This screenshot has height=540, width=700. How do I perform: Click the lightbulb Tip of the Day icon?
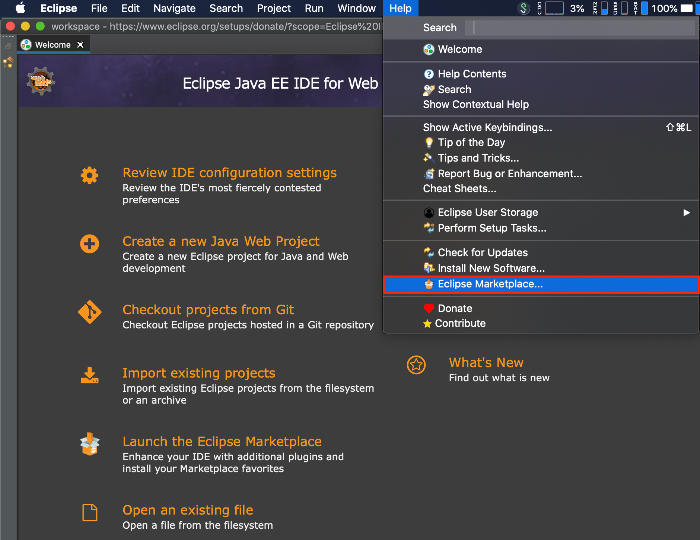click(429, 142)
